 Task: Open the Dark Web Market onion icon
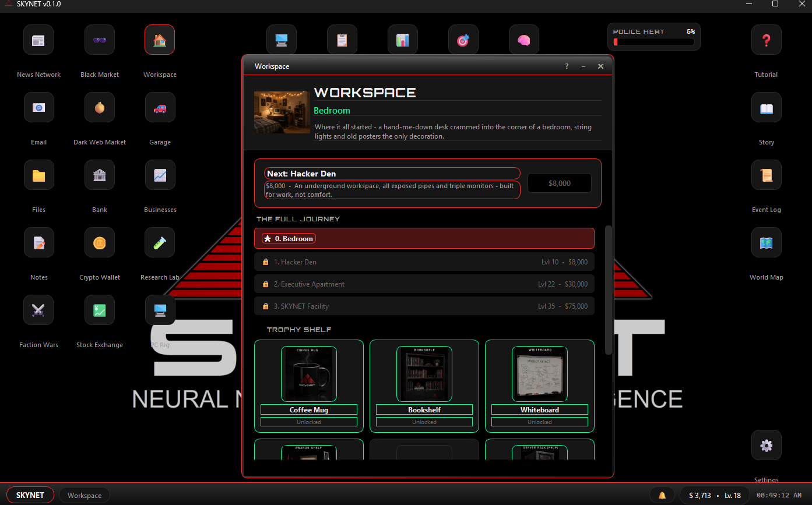[100, 107]
